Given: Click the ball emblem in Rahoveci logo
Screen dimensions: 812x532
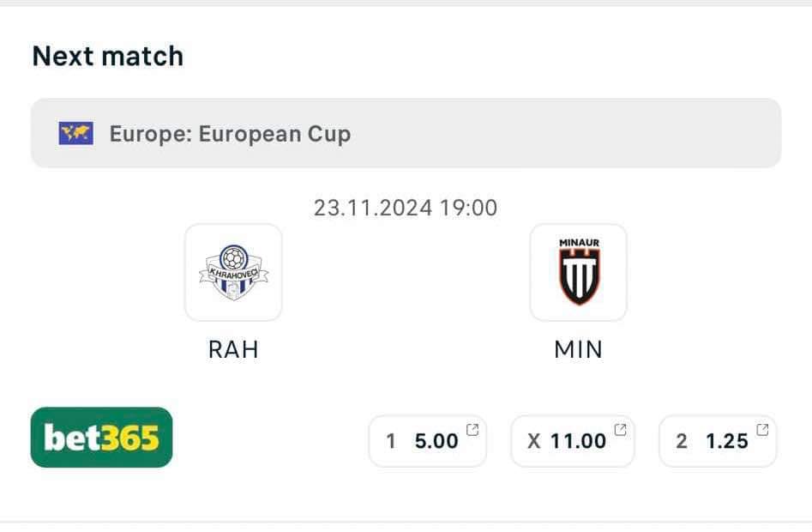Looking at the screenshot, I should click(233, 257).
